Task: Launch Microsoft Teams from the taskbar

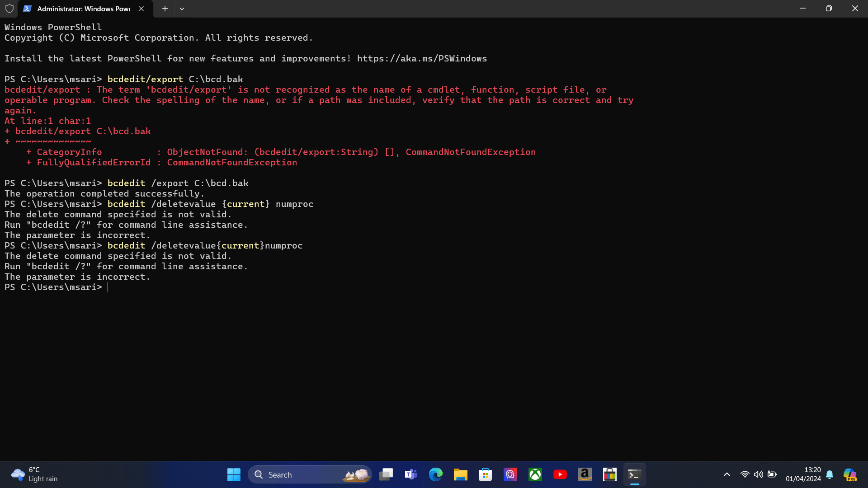Action: coord(411,474)
